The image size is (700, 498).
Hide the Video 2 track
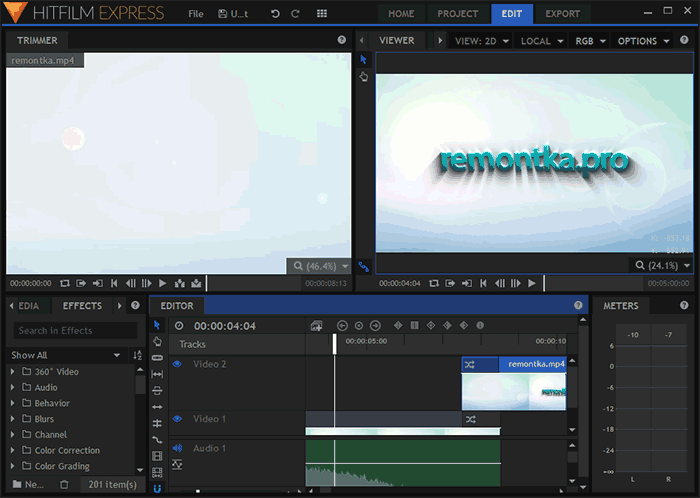click(177, 364)
